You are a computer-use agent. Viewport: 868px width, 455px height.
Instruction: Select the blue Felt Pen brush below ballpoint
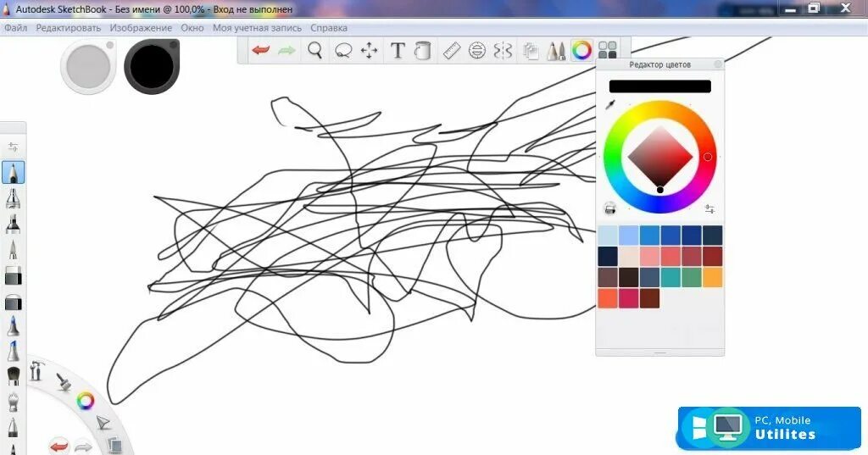point(13,352)
